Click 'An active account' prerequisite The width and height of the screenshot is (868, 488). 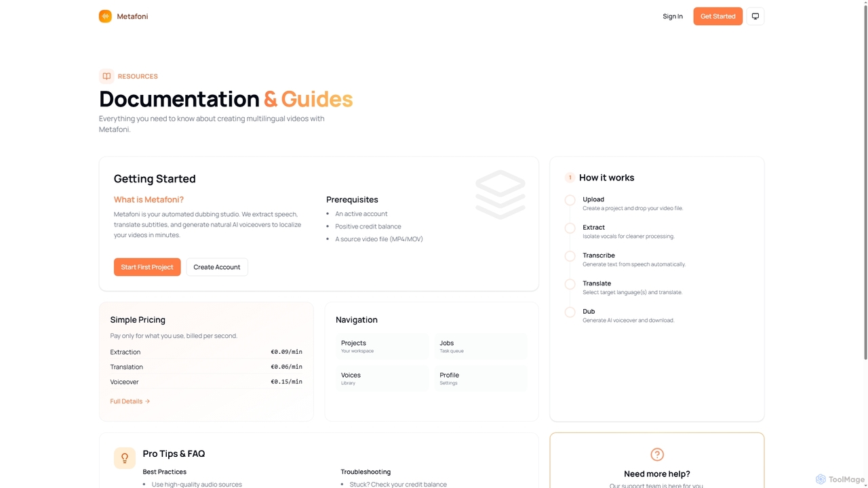coord(361,213)
